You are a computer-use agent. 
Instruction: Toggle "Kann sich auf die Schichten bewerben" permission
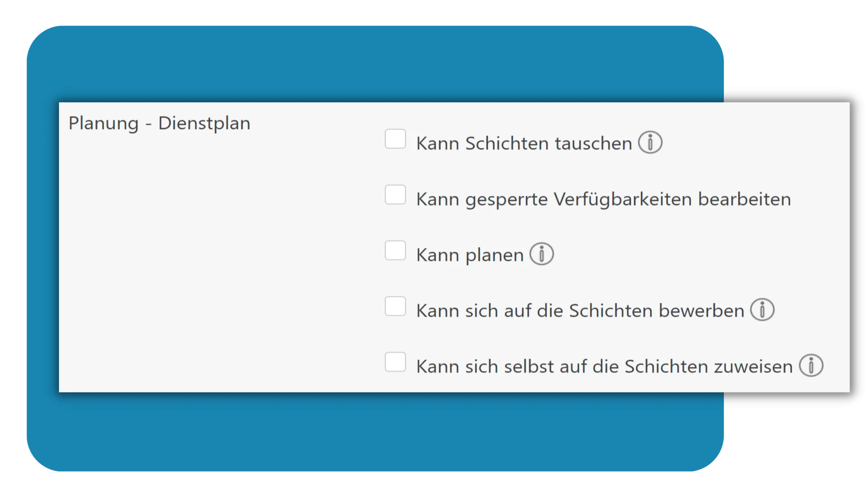click(x=396, y=307)
